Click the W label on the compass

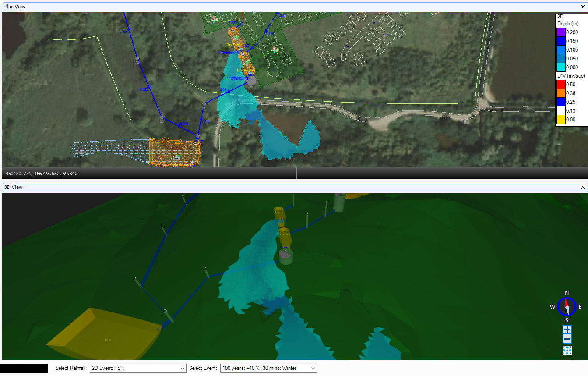coord(553,307)
